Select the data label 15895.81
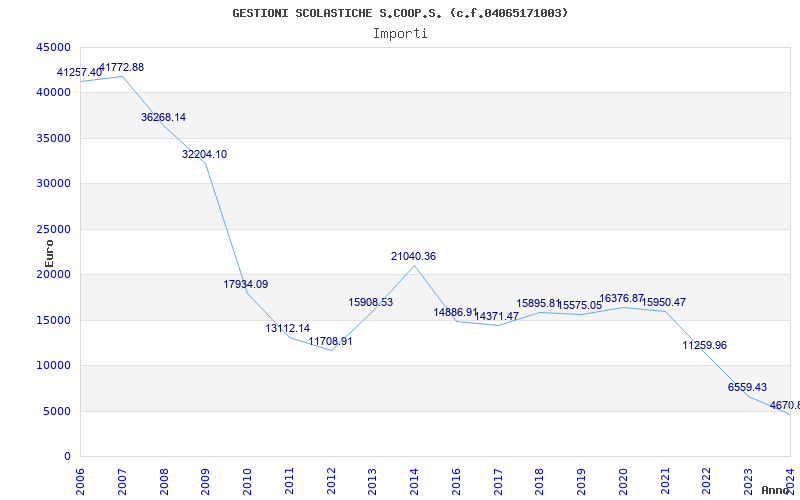This screenshot has width=800, height=500. click(x=539, y=304)
